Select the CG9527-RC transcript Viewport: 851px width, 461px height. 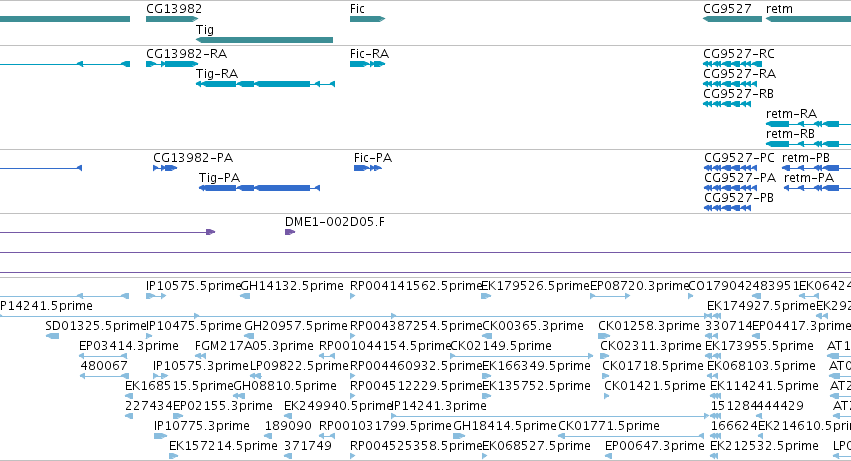click(x=733, y=64)
